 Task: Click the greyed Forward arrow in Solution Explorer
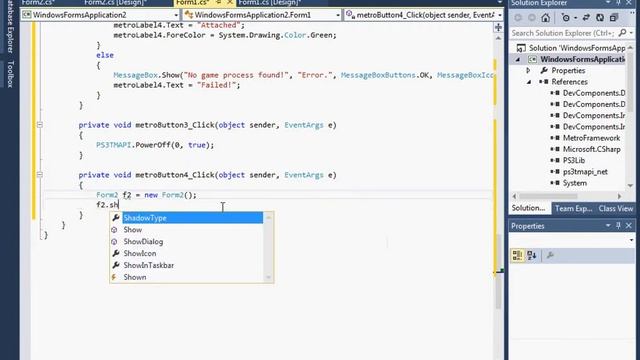click(x=532, y=18)
